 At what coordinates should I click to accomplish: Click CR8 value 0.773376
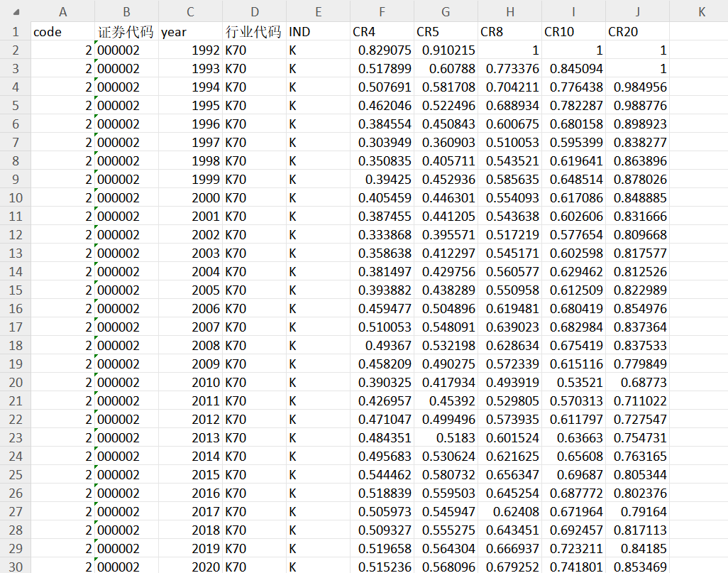509,69
